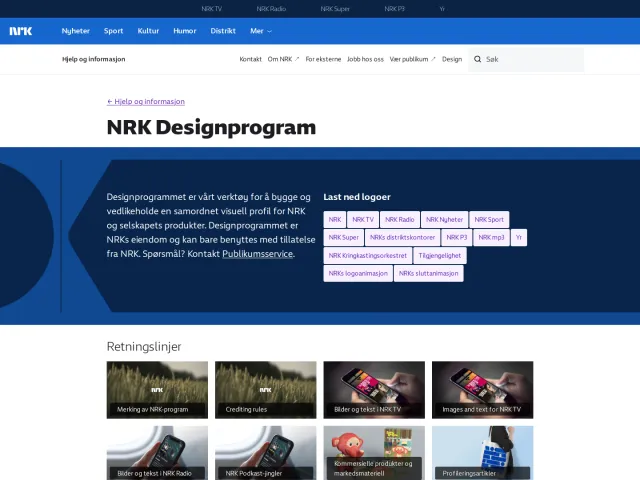Open Kommersielle produkter og markedsmateriell card

(374, 453)
